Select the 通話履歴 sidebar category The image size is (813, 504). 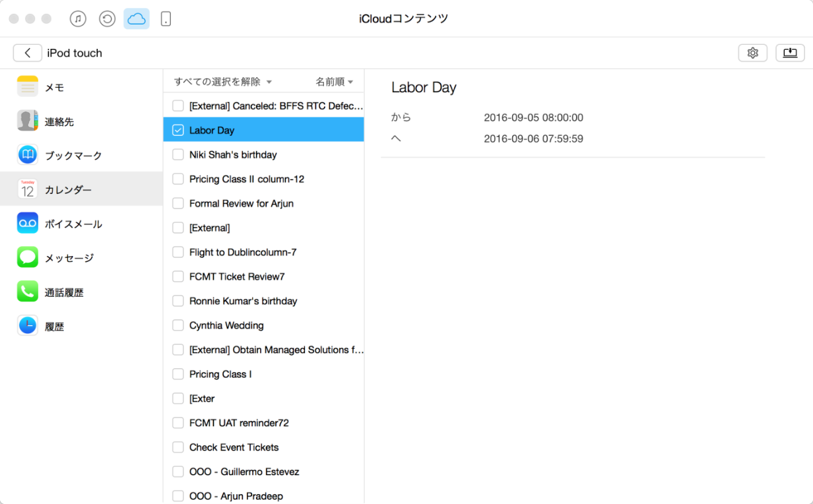click(x=81, y=293)
